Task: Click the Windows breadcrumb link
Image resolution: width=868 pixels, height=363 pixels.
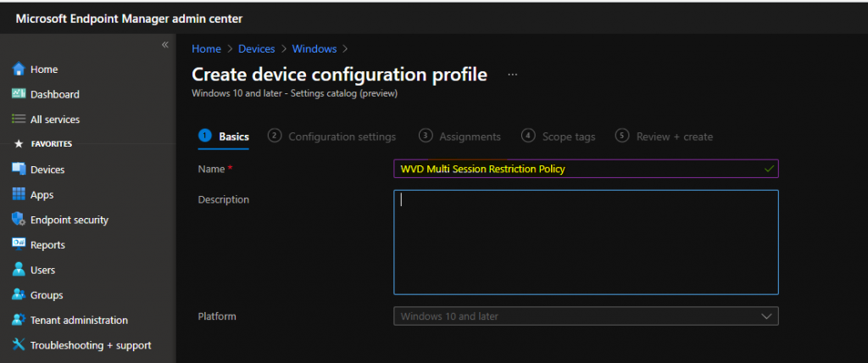Action: 314,49
